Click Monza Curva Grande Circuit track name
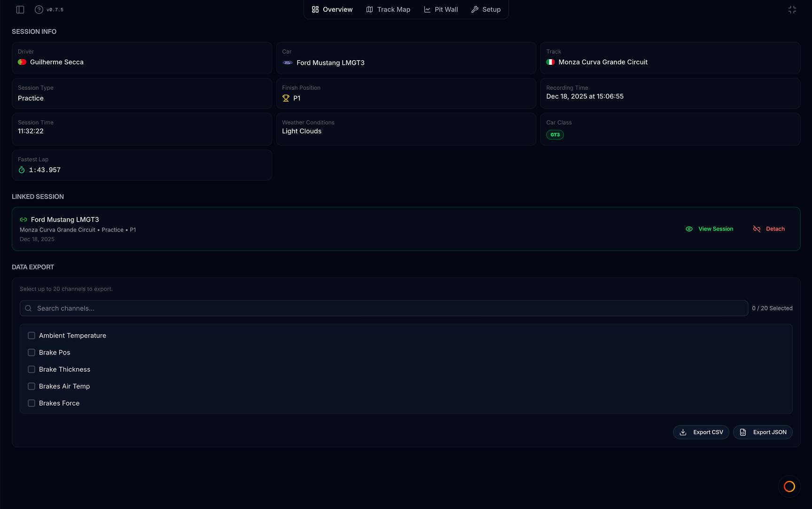 (x=603, y=62)
